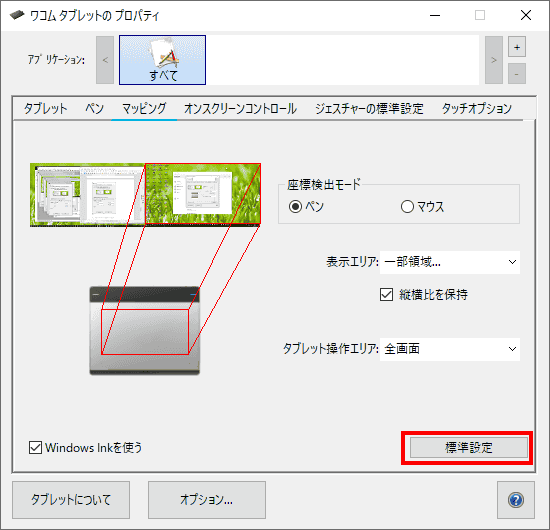This screenshot has width=550, height=530.
Task: Open the タッチオプション tab
Action: [x=477, y=108]
